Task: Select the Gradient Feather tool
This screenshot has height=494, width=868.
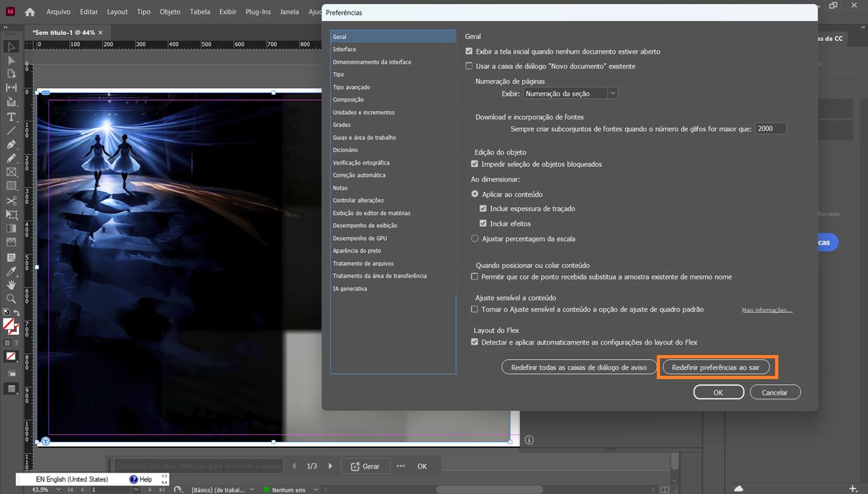Action: [x=11, y=242]
